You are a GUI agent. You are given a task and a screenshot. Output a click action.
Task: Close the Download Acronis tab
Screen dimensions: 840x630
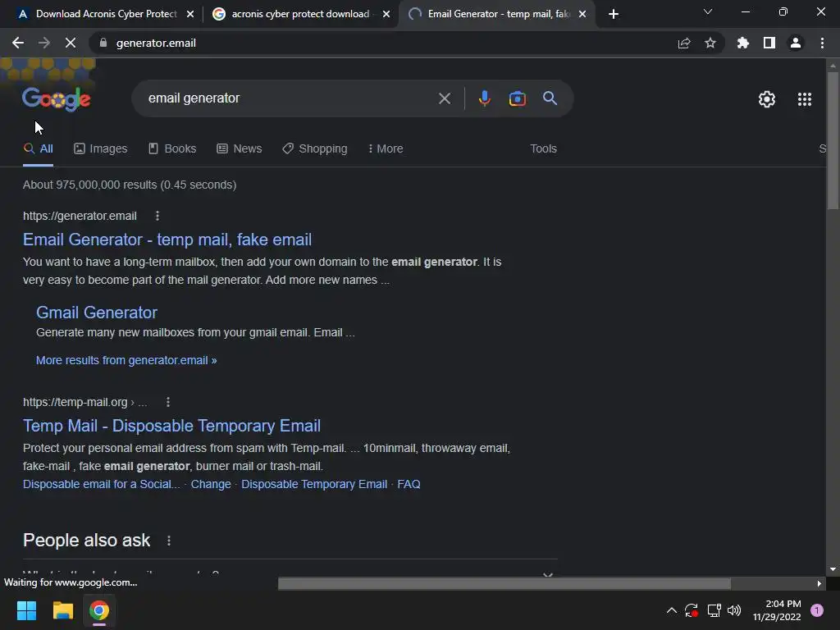tap(190, 14)
